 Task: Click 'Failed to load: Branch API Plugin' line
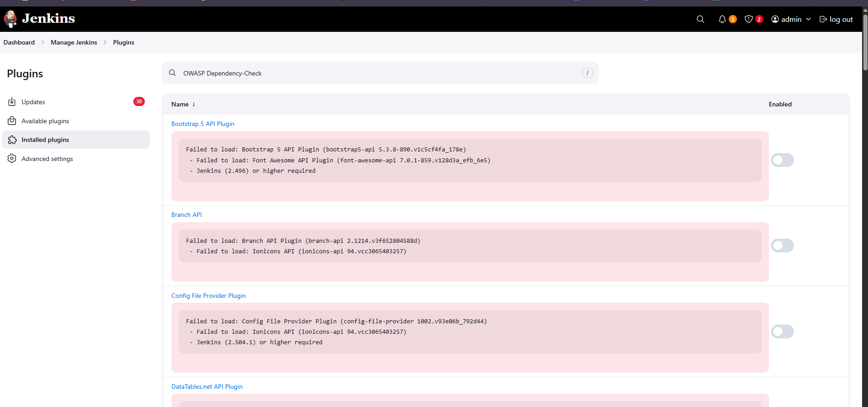303,241
